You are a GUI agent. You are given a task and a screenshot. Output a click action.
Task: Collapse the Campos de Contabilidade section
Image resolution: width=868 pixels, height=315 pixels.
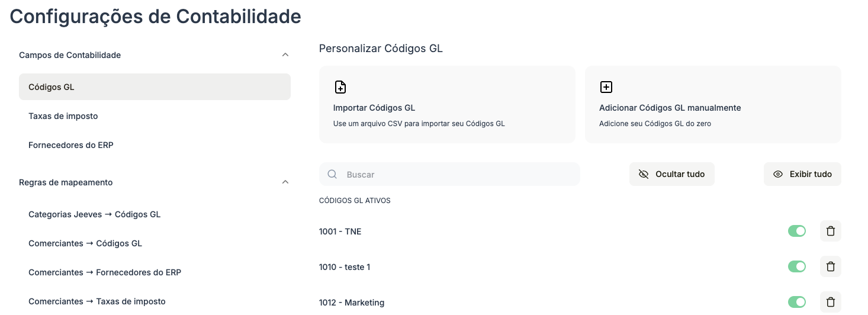click(x=285, y=55)
